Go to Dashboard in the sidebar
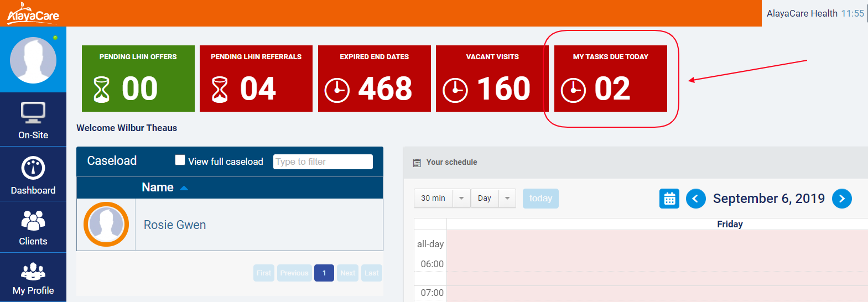This screenshot has height=302, width=868. (x=33, y=175)
